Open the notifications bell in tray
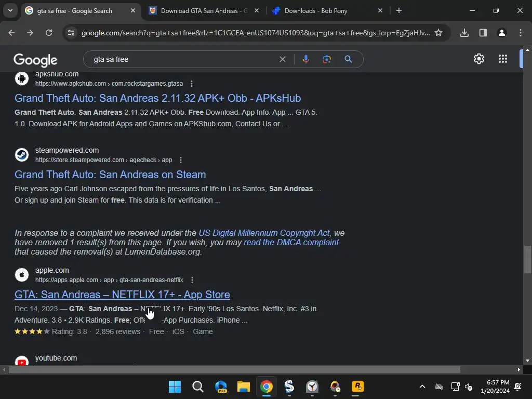Screen dimensions: 532x399 (518, 387)
